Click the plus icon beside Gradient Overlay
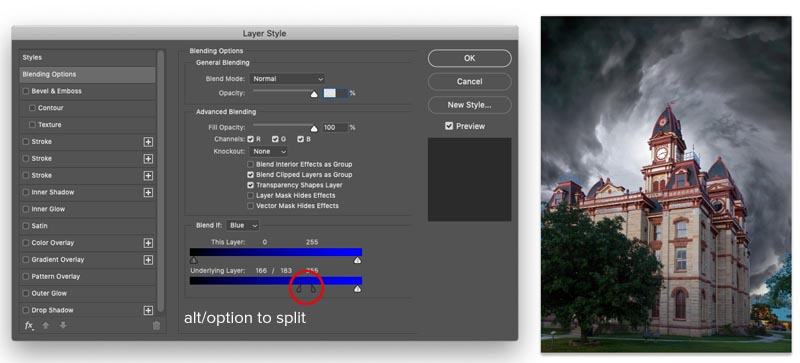 [x=148, y=260]
